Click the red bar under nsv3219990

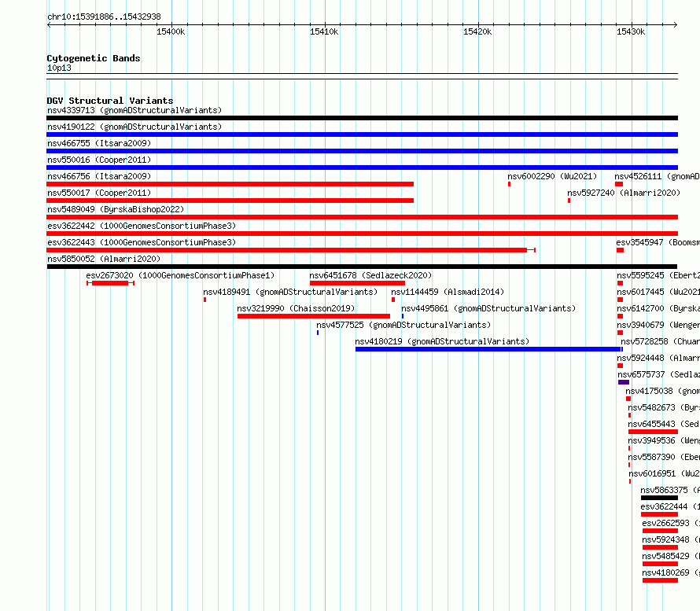[313, 316]
